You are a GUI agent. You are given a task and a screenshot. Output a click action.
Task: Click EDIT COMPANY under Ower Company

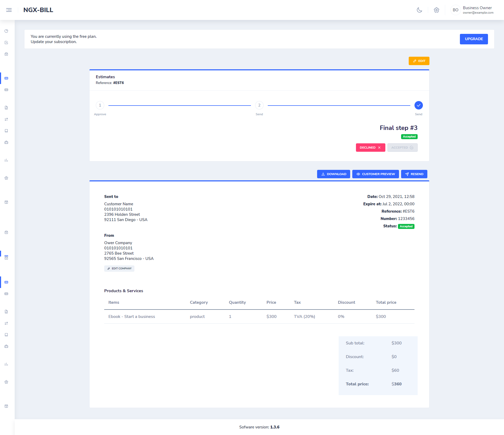[119, 268]
